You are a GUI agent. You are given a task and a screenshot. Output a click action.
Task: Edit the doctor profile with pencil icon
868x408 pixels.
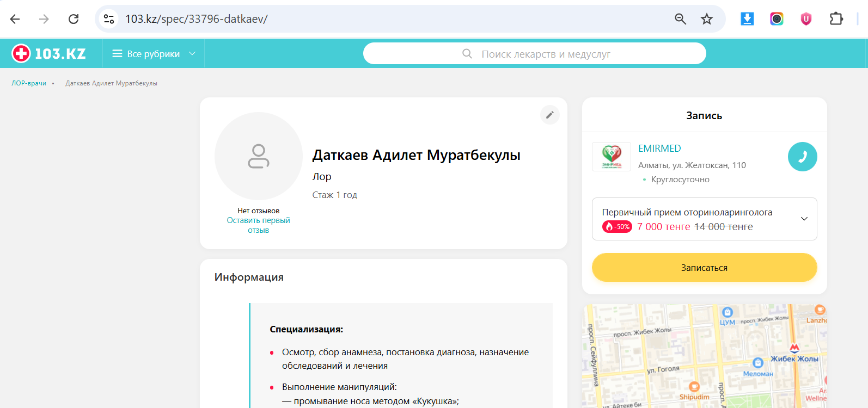pos(550,115)
